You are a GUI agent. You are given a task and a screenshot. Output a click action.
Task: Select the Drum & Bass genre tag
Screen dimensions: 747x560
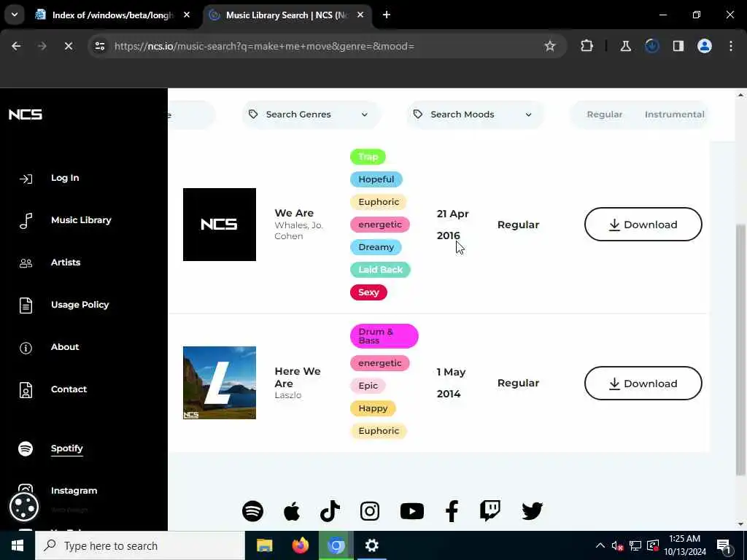point(384,335)
